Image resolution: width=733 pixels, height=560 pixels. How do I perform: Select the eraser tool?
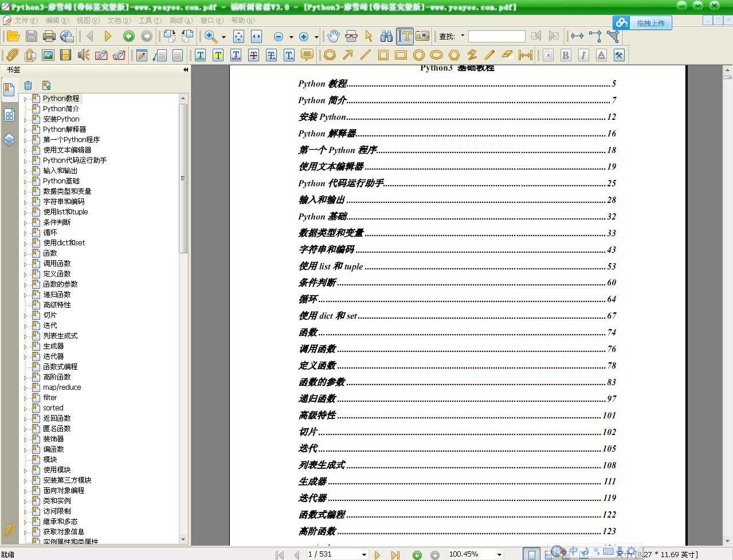click(507, 55)
